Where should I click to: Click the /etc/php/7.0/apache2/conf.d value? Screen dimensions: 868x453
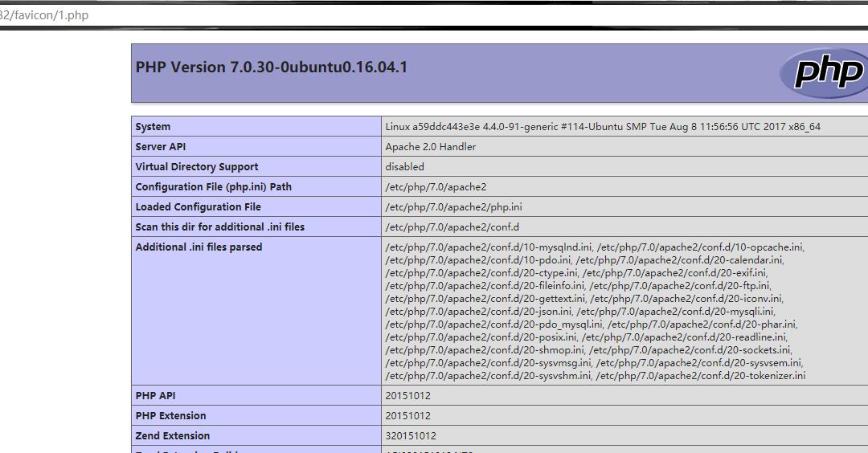tap(452, 227)
